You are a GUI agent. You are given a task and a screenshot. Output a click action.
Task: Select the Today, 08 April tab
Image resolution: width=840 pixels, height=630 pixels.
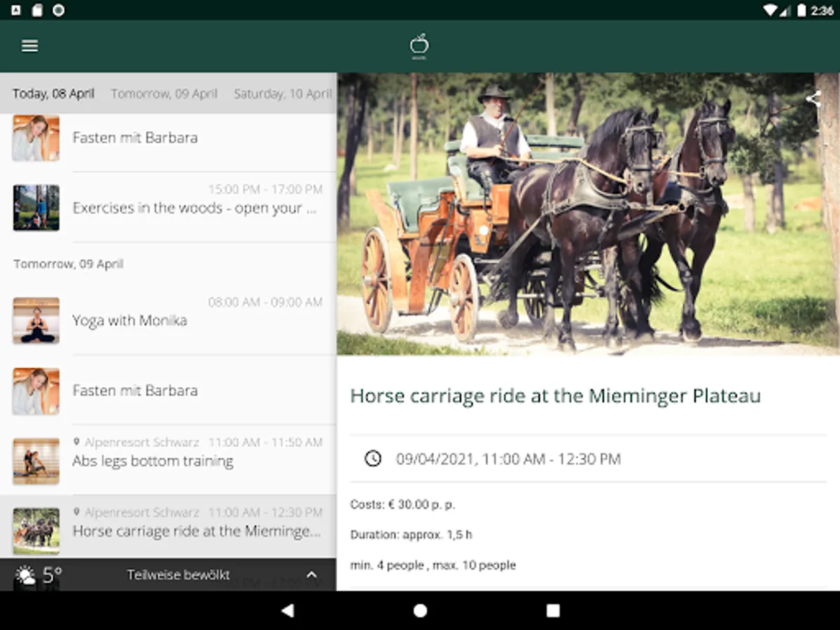coord(53,94)
